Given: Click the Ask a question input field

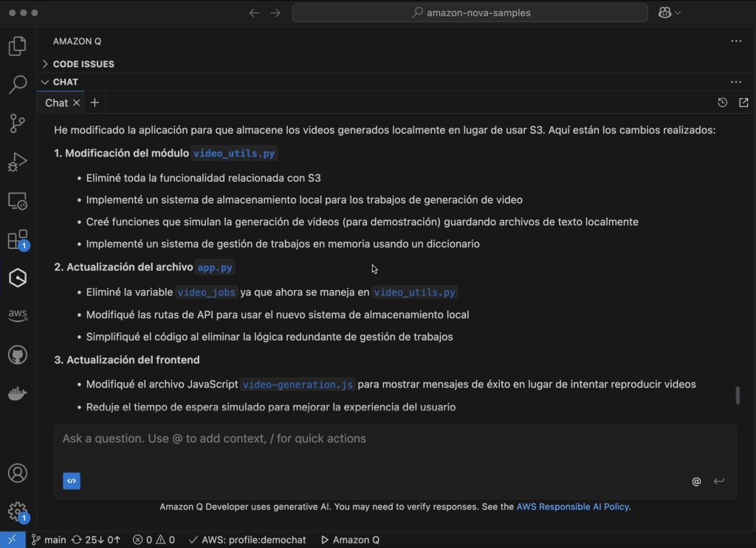Looking at the screenshot, I should pos(396,439).
